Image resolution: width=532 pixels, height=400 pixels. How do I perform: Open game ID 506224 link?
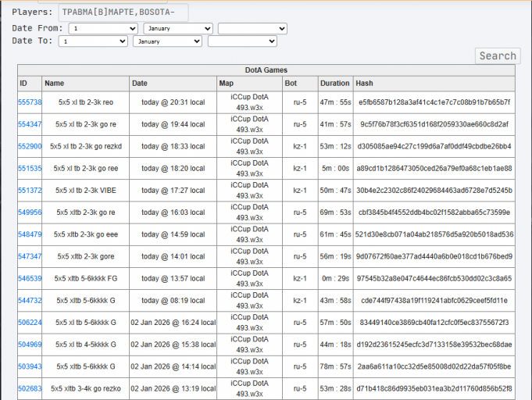click(30, 323)
